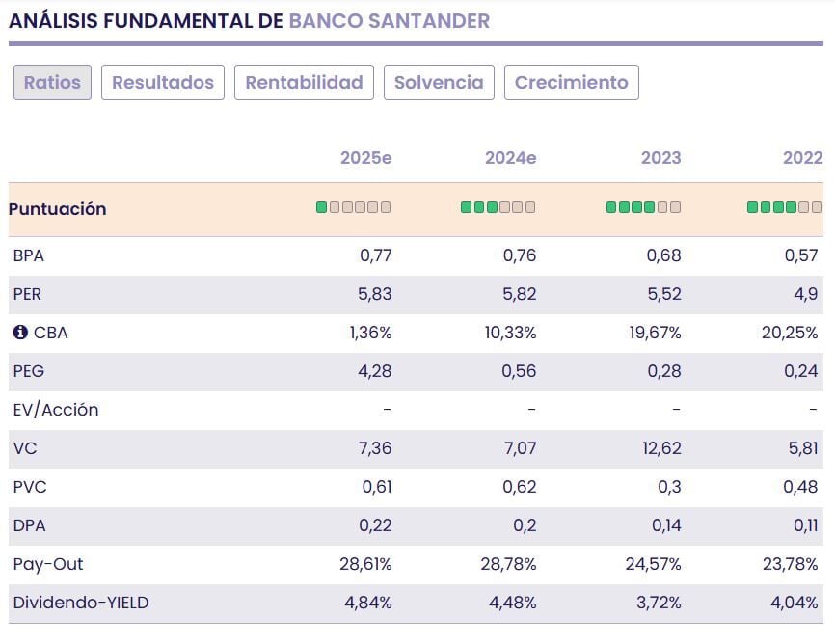Click the 2022 score rating bar
The height and width of the screenshot is (644, 835).
784,207
